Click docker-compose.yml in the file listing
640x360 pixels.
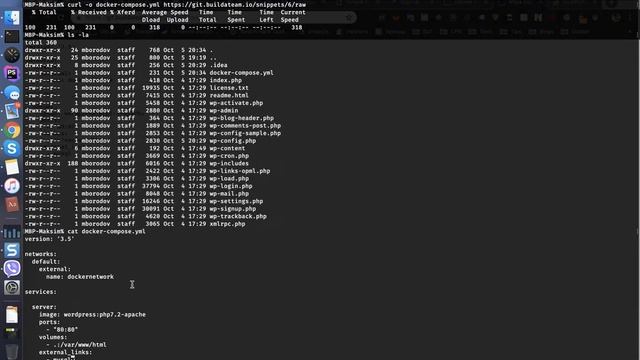(241, 73)
